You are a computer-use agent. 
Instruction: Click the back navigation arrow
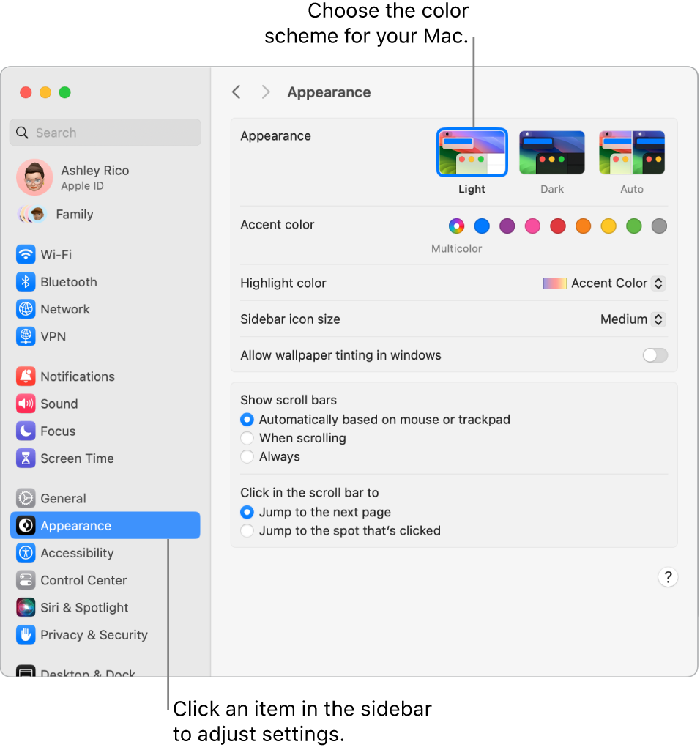click(x=236, y=92)
